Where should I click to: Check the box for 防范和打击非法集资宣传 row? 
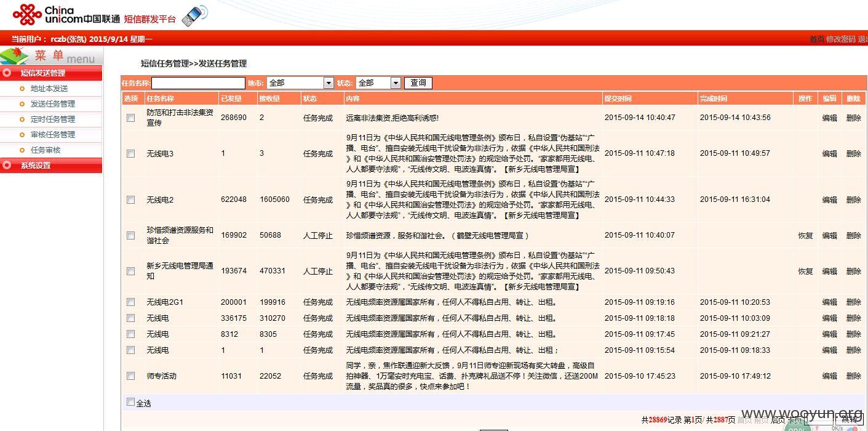click(x=130, y=118)
